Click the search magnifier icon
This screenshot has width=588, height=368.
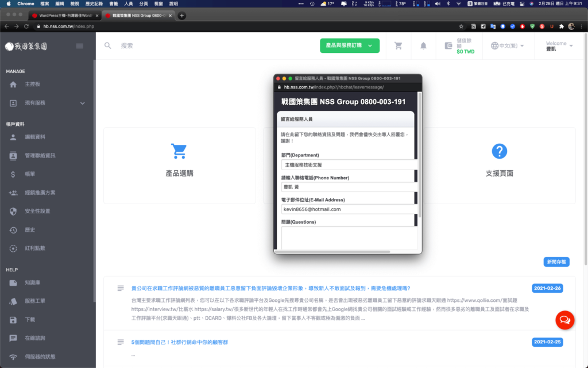click(107, 45)
